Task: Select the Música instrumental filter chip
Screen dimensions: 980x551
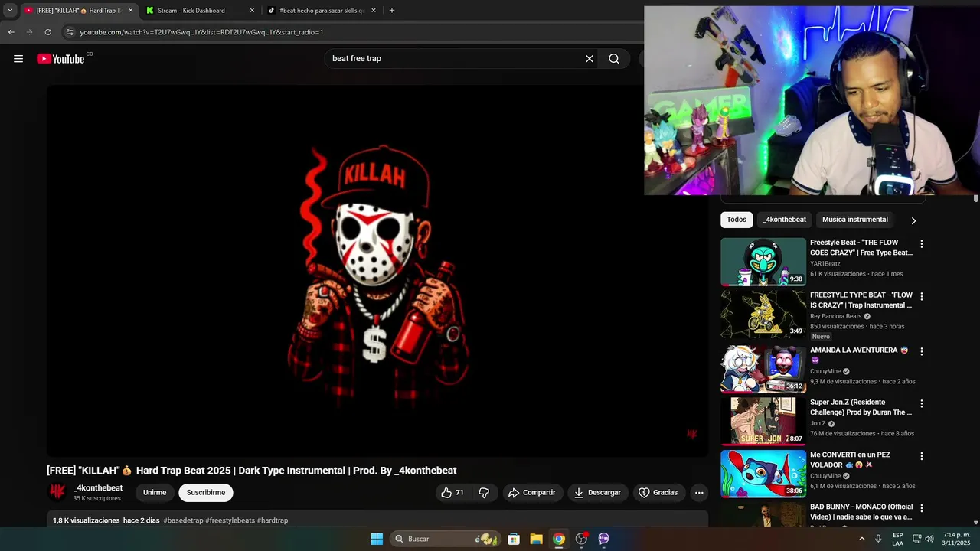Action: click(855, 220)
